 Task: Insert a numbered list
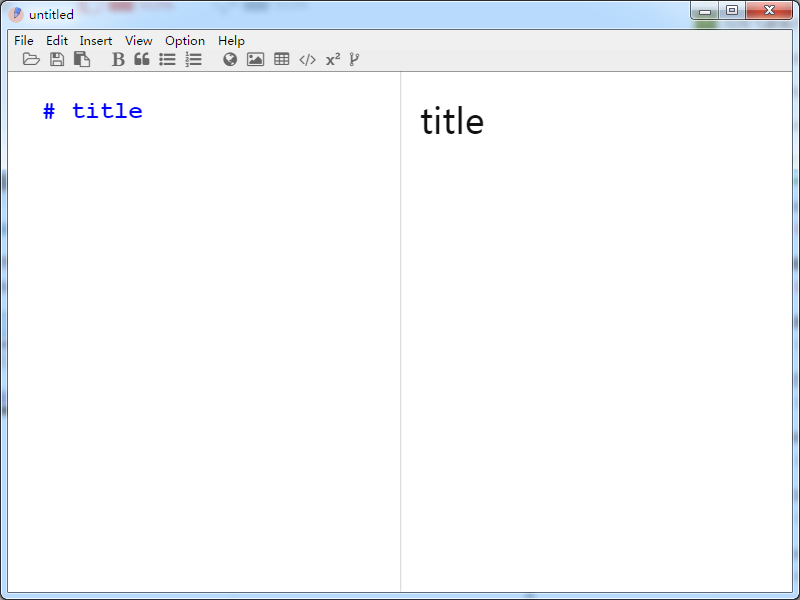[x=193, y=59]
